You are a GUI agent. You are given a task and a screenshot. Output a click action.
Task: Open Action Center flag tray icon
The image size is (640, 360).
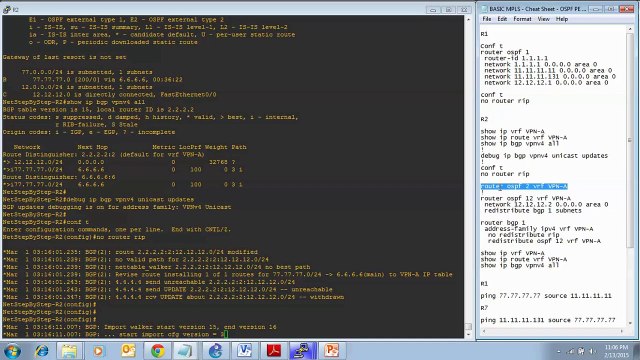pyautogui.click(x=581, y=351)
